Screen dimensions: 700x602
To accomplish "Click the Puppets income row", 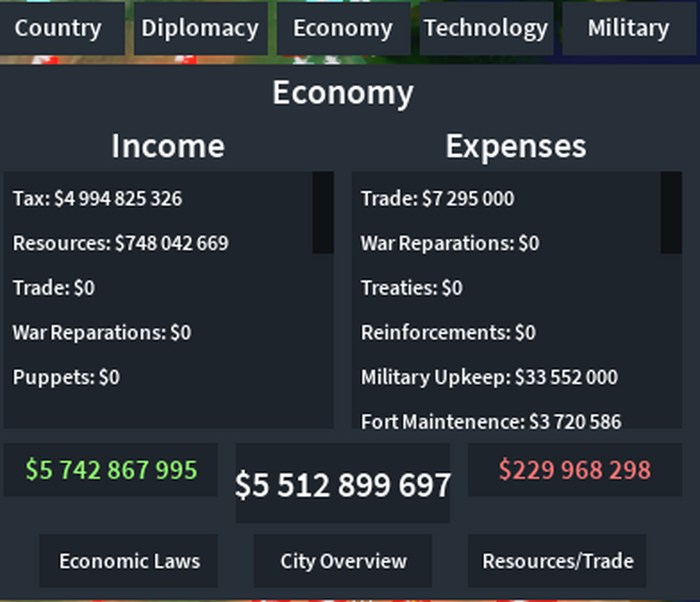I will tap(66, 377).
